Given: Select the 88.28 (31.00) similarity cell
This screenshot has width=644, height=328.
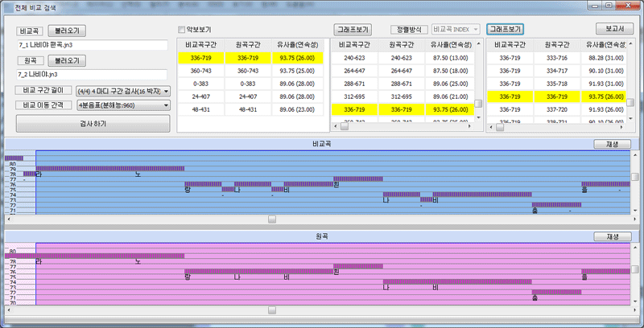Looking at the screenshot, I should point(604,58).
